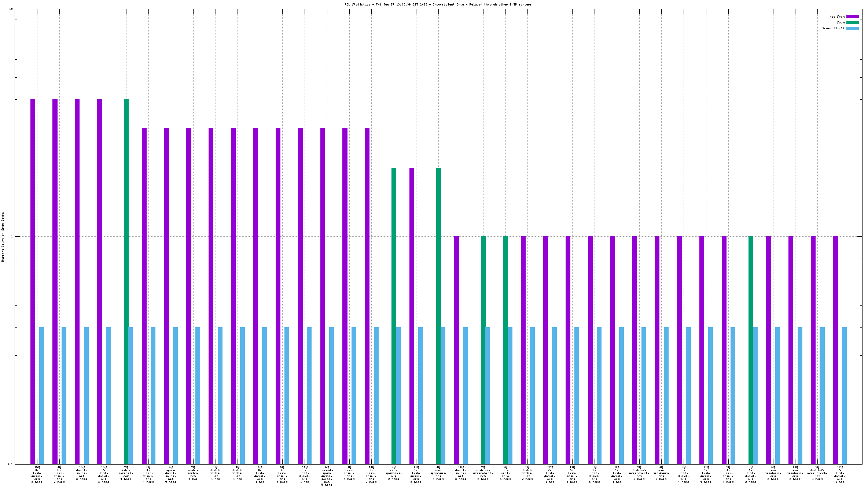Click the y-axis tick value 1

tap(11, 236)
